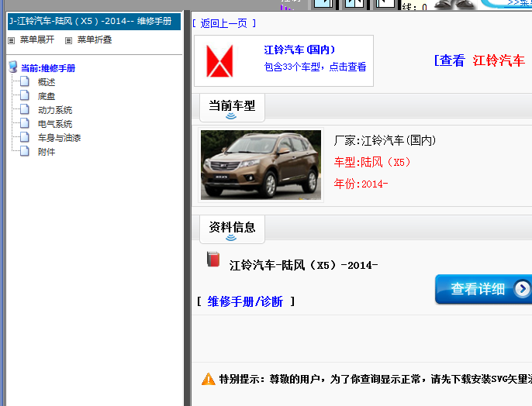Click the page icon beside 车身与油漆
532x406 pixels.
tap(25, 137)
